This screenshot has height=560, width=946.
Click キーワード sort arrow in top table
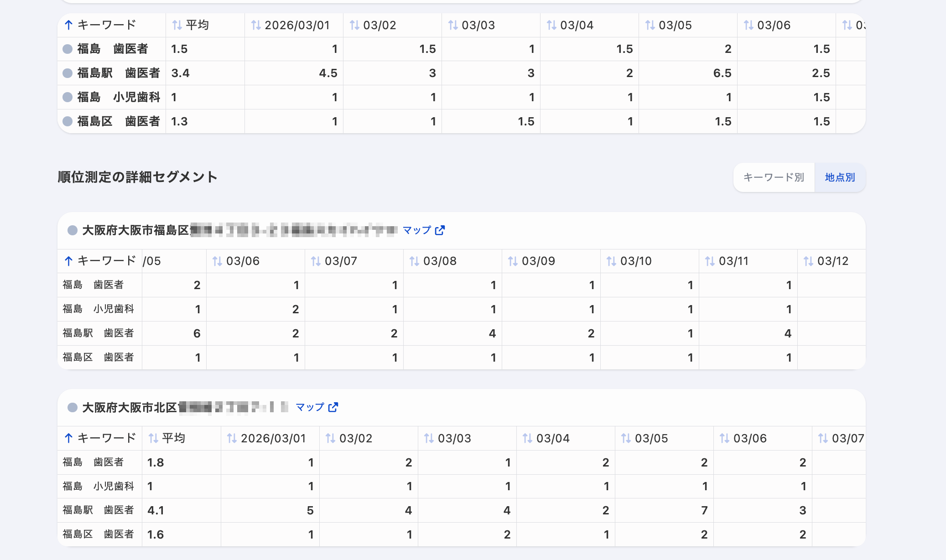[x=68, y=25]
